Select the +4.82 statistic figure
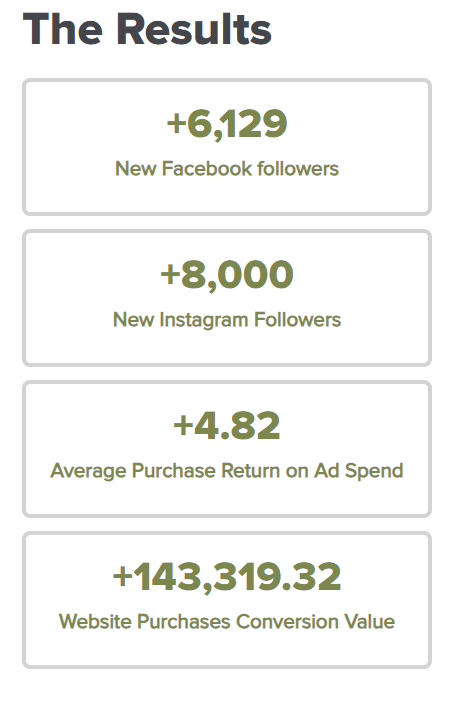The image size is (455, 716). click(227, 425)
